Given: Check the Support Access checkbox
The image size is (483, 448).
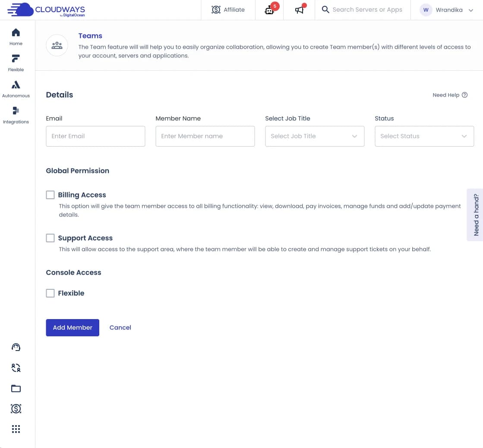Looking at the screenshot, I should (51, 238).
